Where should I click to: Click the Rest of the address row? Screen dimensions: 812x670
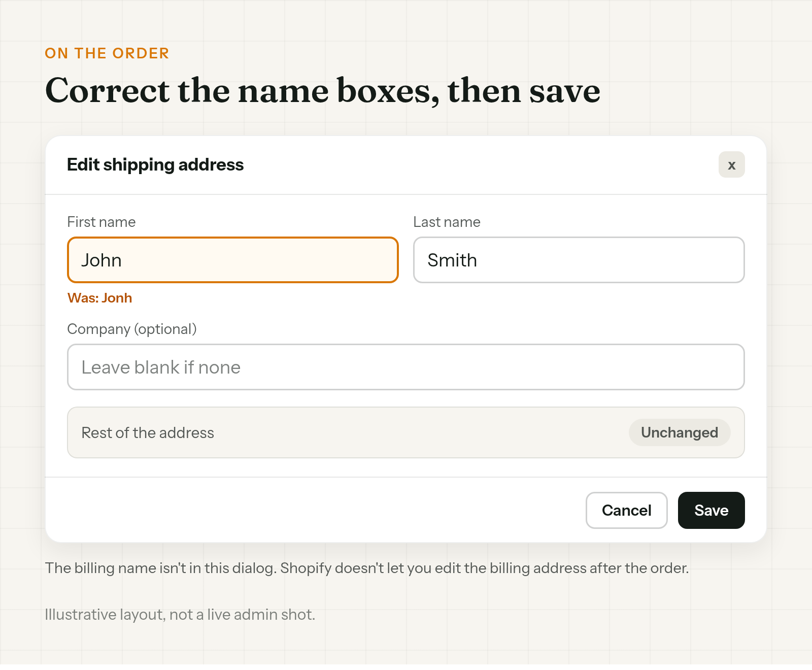pos(406,432)
